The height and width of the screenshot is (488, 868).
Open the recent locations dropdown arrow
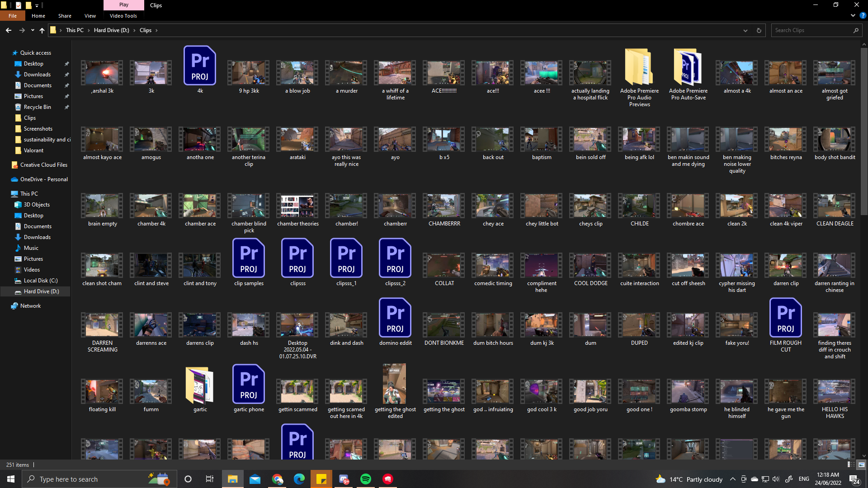pyautogui.click(x=33, y=30)
